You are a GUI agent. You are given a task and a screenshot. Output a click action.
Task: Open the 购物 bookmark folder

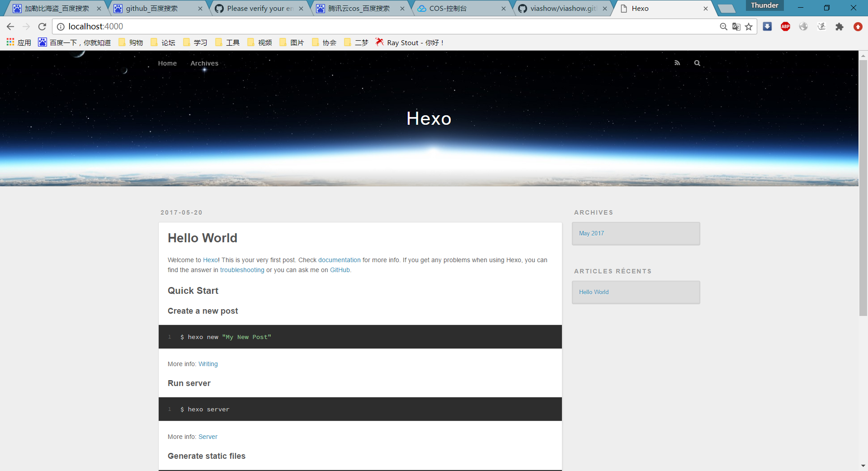(x=131, y=42)
